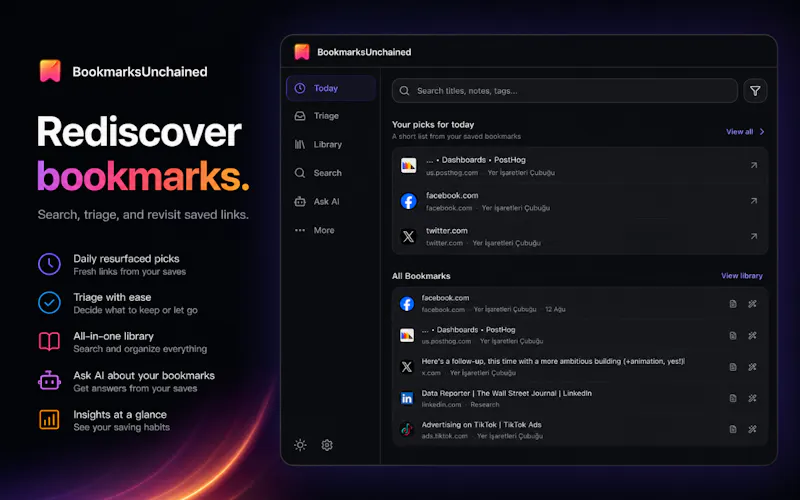800x500 pixels.
Task: Click magic wand icon for x.com follow-up bookmark
Action: 752,367
